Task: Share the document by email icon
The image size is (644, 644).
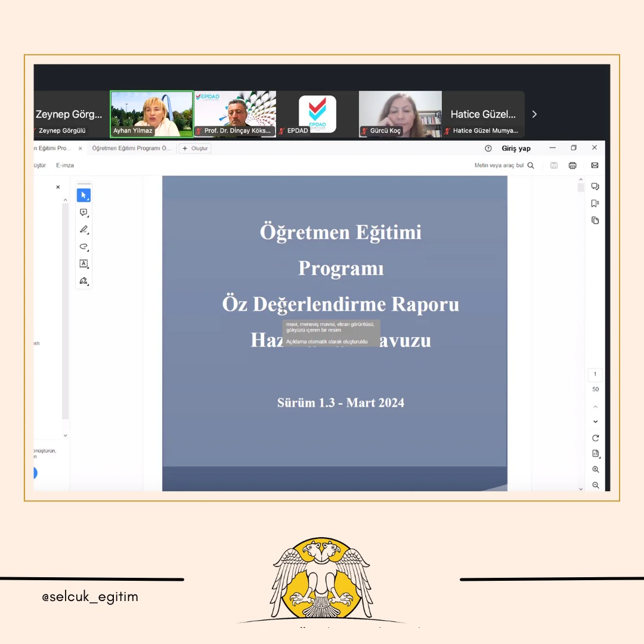Action: click(x=595, y=166)
